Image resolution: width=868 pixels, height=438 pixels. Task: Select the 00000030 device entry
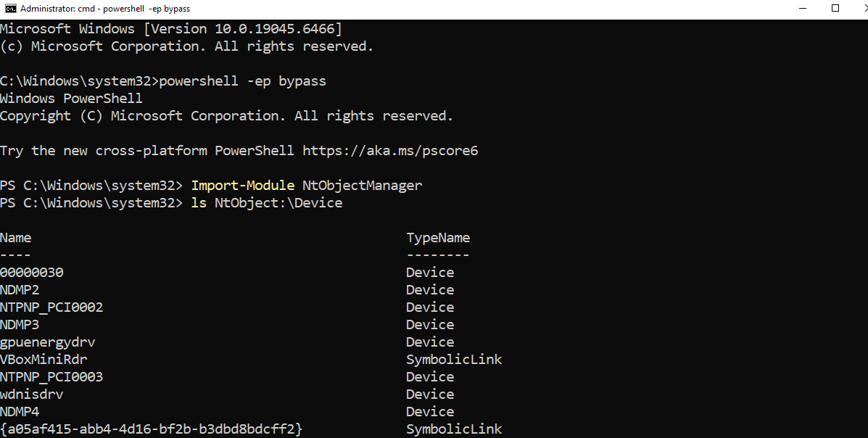click(32, 273)
